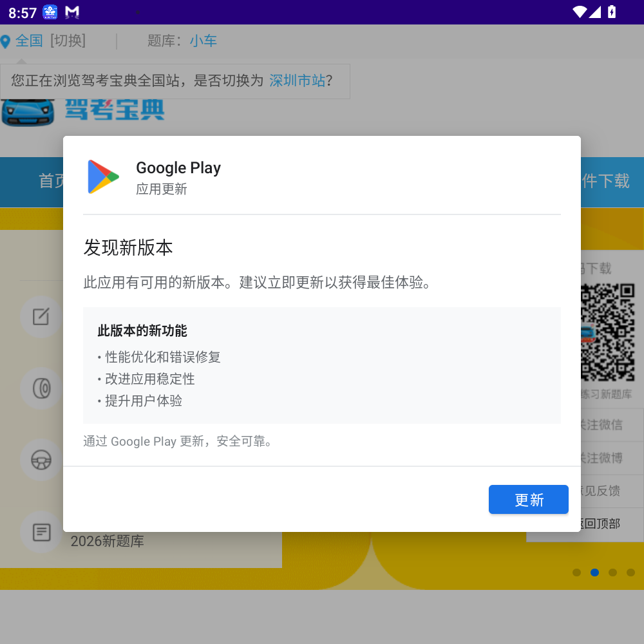Click the Wi-Fi status icon
The image size is (644, 644).
click(580, 12)
